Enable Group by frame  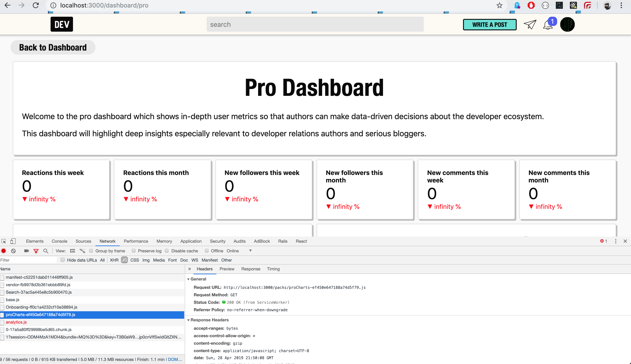pos(91,251)
